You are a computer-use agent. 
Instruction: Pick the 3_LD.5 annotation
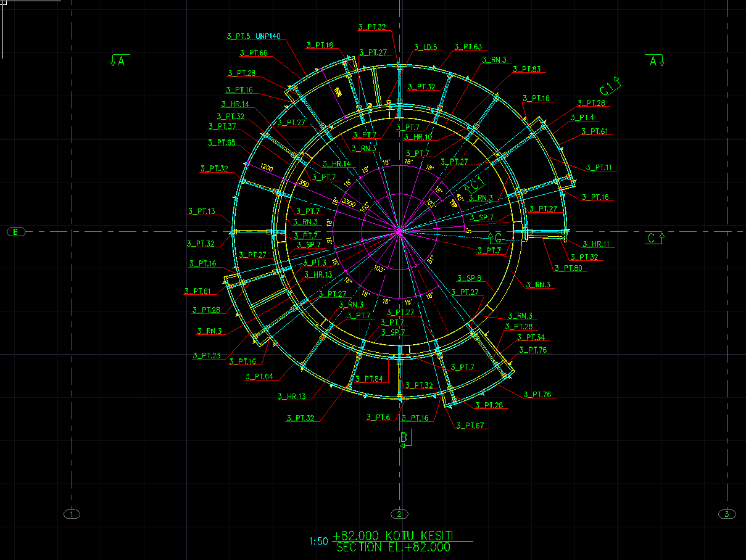click(x=426, y=47)
